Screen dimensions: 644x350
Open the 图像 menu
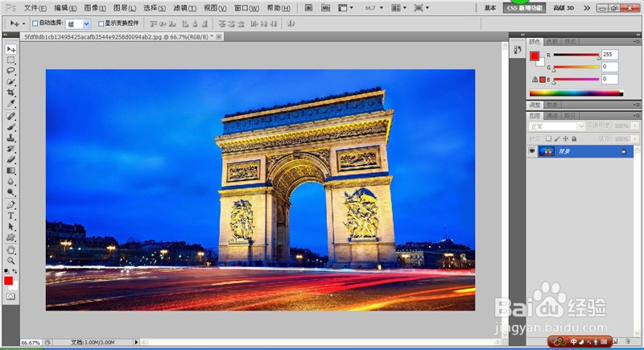(95, 8)
